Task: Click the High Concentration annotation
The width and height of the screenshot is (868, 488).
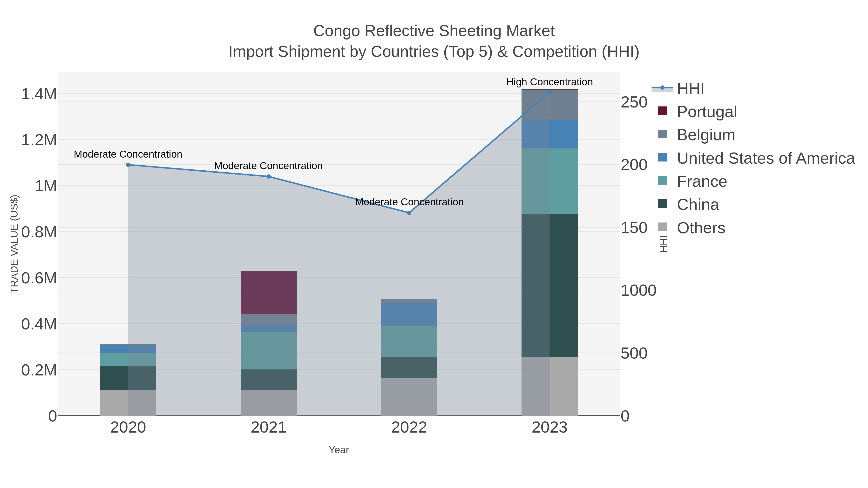Action: 549,82
